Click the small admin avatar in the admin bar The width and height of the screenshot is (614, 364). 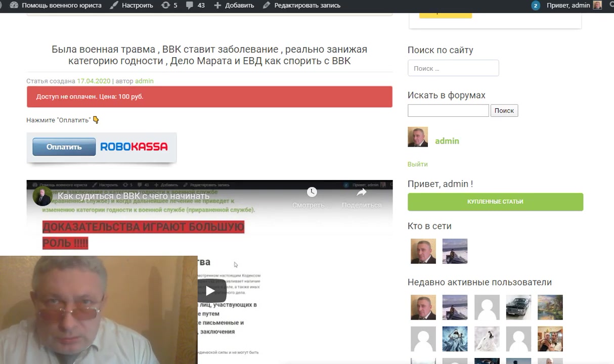pos(597,6)
